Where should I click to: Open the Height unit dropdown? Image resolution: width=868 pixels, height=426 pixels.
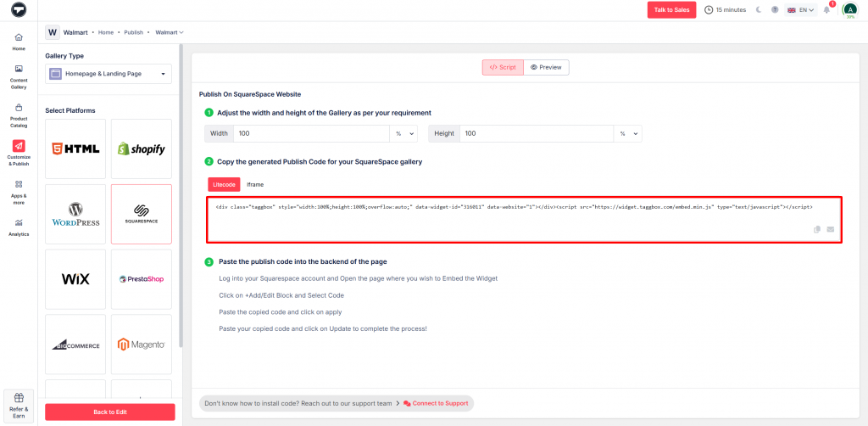point(627,134)
